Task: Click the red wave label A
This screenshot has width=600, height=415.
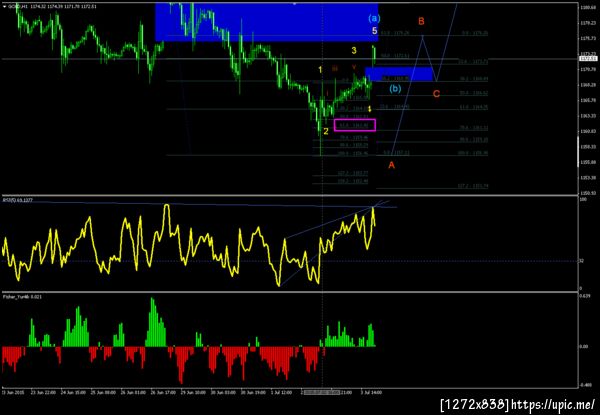Action: pos(391,165)
